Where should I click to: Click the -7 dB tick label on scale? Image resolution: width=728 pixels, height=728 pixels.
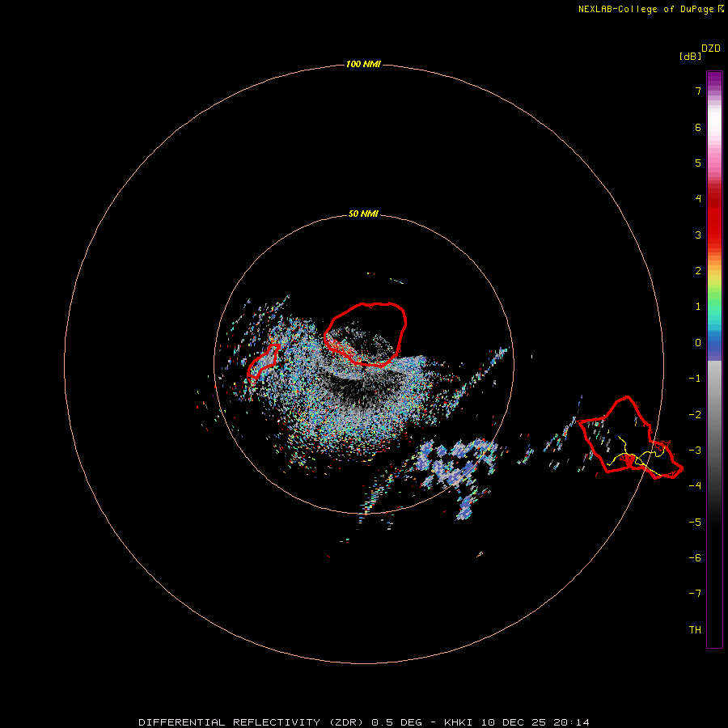[695, 594]
